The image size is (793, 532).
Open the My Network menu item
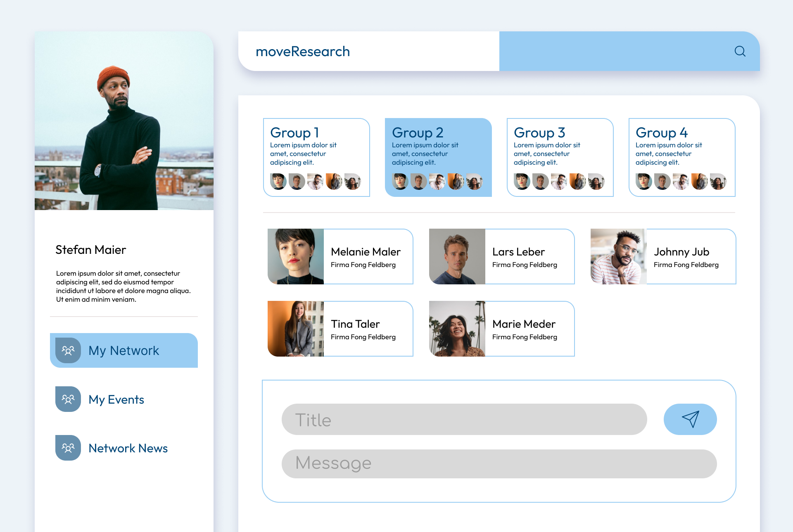[x=123, y=350]
